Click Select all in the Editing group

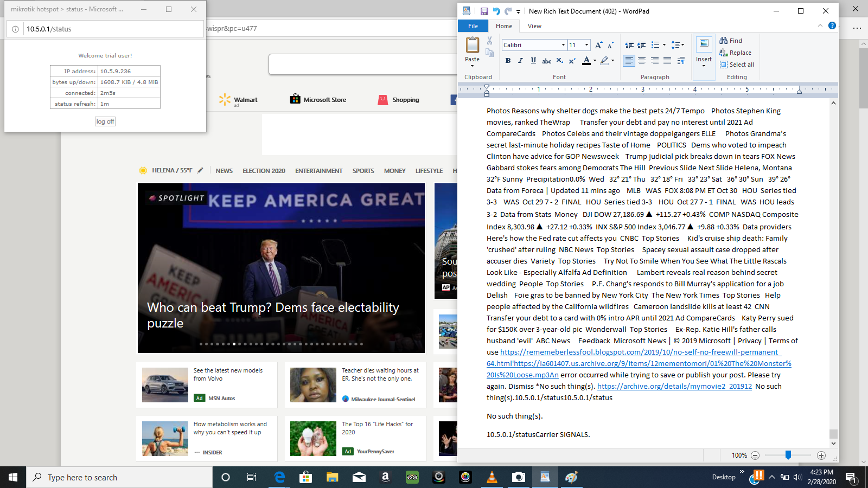point(737,65)
